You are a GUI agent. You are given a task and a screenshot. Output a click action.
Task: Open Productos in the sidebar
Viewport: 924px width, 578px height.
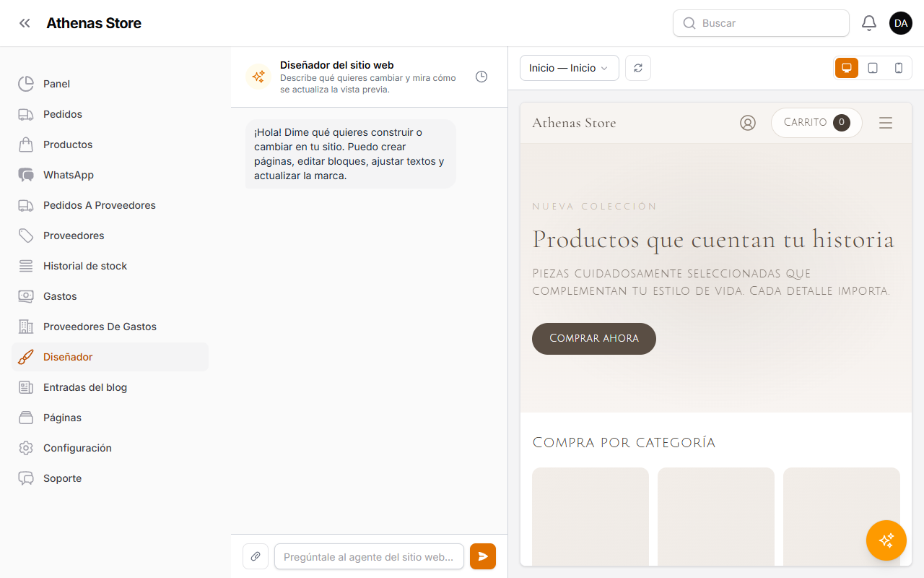tap(110, 144)
